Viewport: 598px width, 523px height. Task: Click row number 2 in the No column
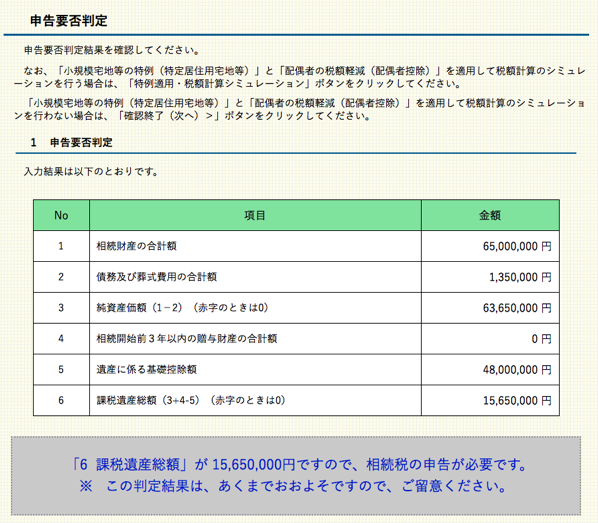pyautogui.click(x=61, y=277)
